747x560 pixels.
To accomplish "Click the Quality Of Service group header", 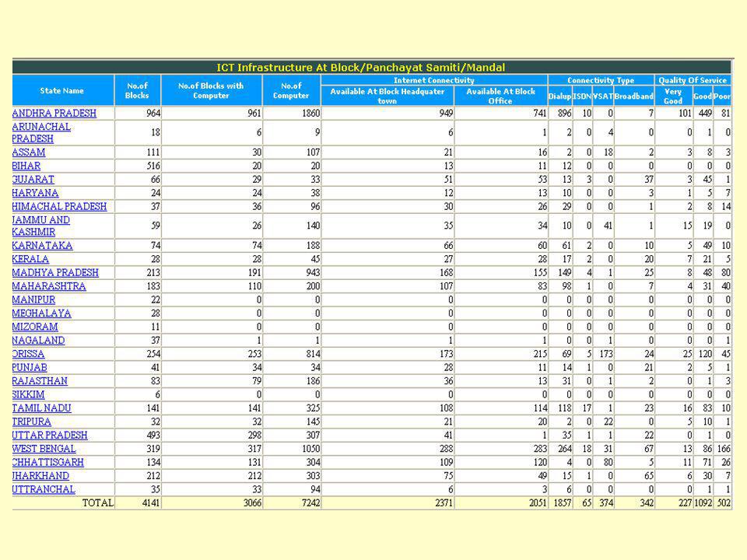I will (x=693, y=80).
